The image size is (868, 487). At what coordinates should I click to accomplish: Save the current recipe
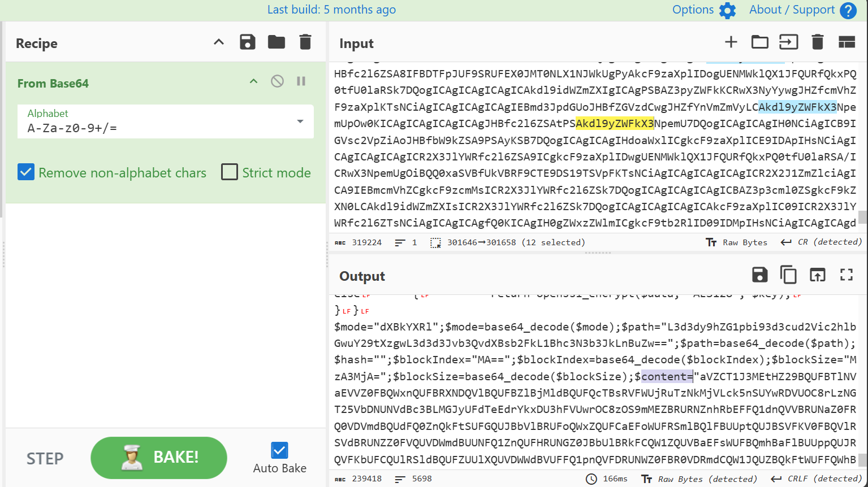click(248, 42)
